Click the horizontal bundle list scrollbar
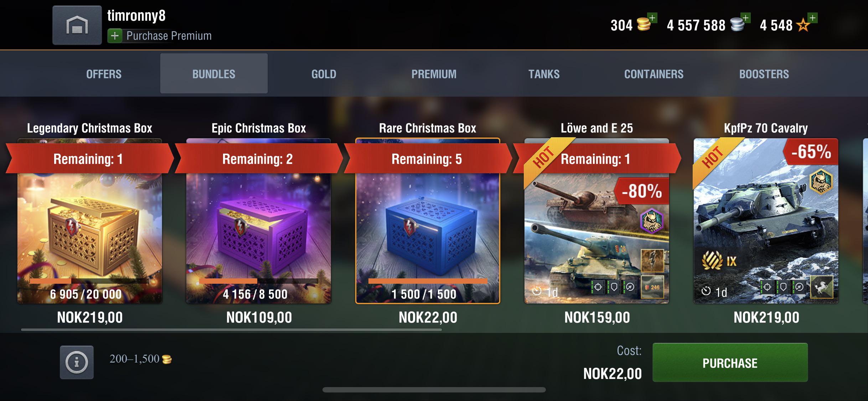This screenshot has width=868, height=401. pyautogui.click(x=232, y=330)
